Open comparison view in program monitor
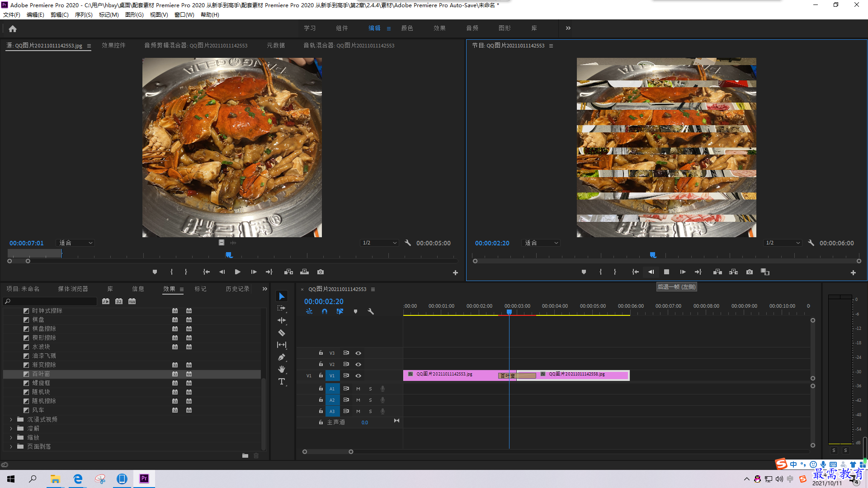This screenshot has width=868, height=488. point(765,272)
